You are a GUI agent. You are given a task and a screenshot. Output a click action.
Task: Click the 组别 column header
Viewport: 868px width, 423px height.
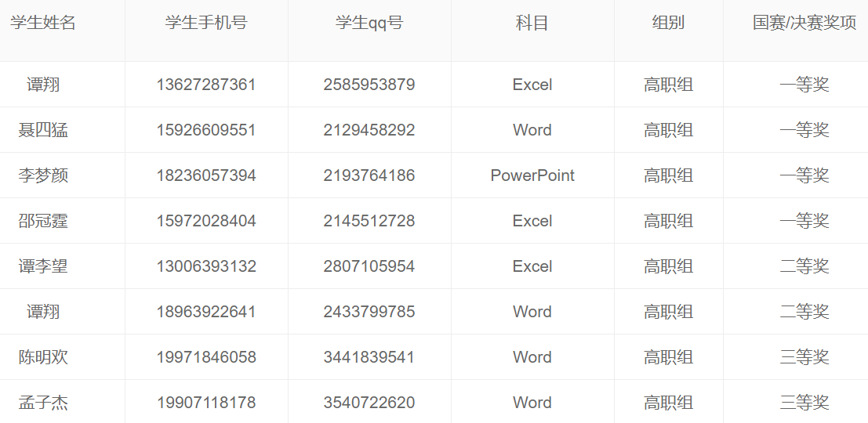coord(668,23)
